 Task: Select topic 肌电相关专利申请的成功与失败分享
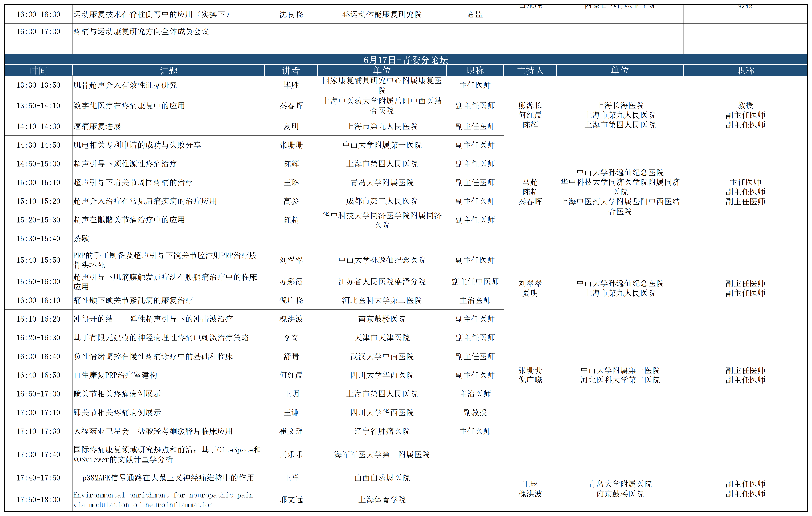pyautogui.click(x=137, y=145)
